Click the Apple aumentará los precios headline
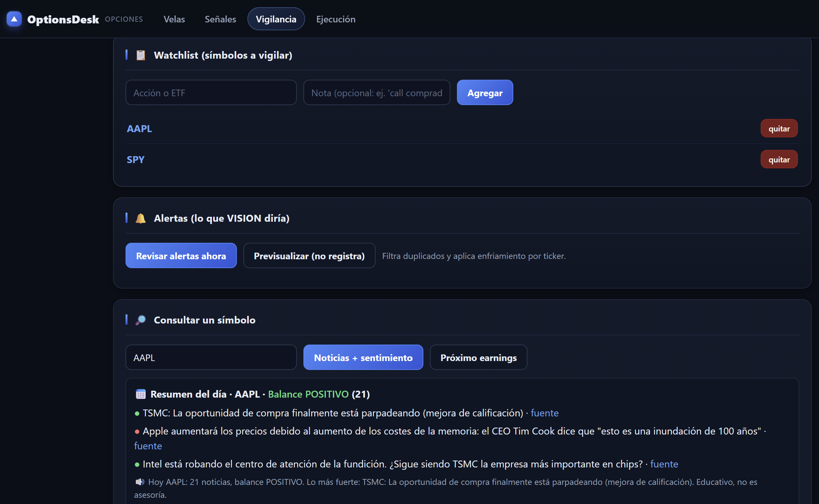Screen dimensions: 819x504 pos(452,431)
